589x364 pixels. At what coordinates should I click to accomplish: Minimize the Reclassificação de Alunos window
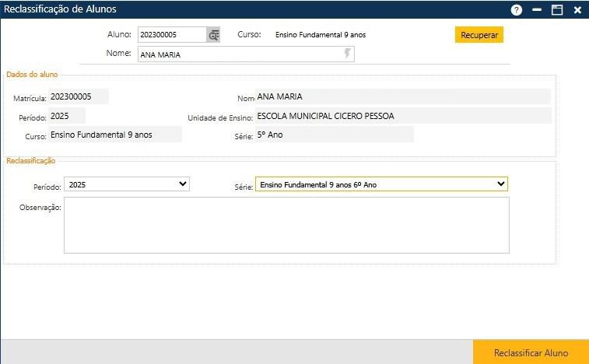537,10
